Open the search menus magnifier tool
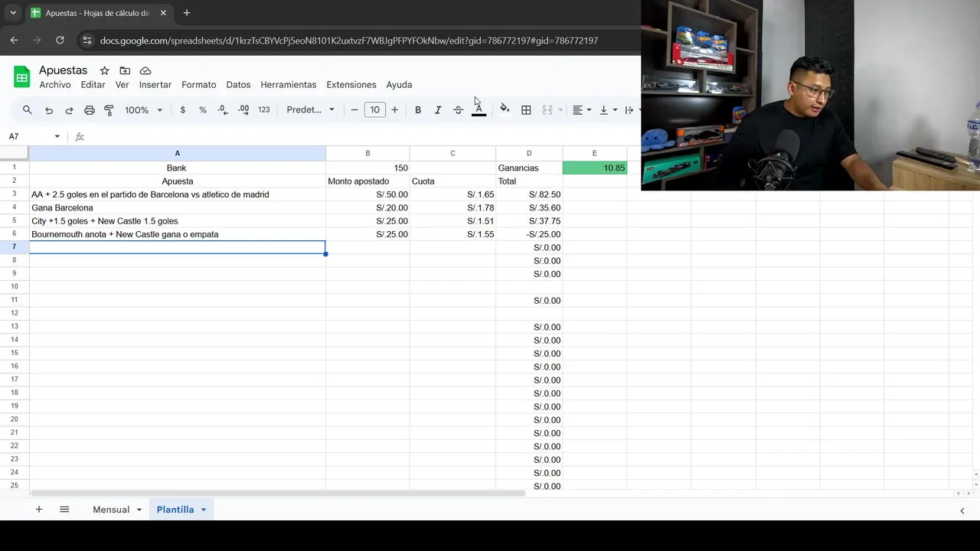The width and height of the screenshot is (980, 551). pos(28,110)
